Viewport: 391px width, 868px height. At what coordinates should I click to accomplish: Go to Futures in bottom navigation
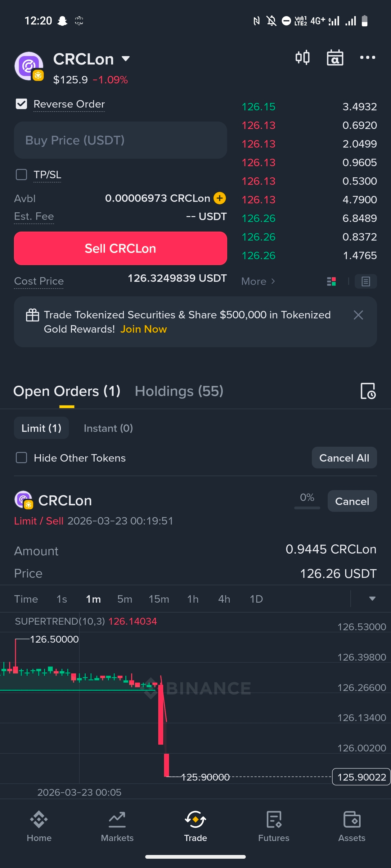(x=274, y=826)
